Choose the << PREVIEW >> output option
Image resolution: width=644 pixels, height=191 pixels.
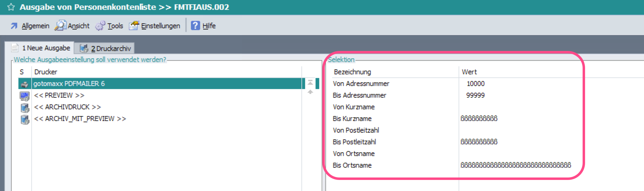click(59, 95)
